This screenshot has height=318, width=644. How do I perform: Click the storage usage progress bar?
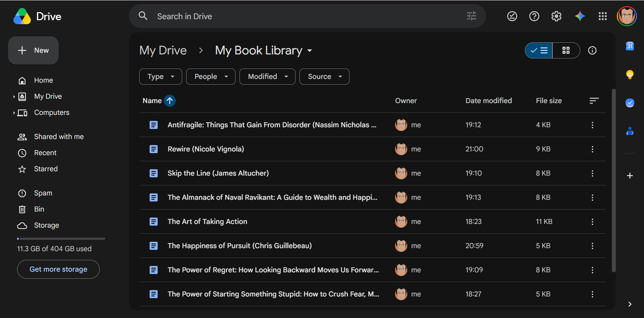(x=61, y=238)
